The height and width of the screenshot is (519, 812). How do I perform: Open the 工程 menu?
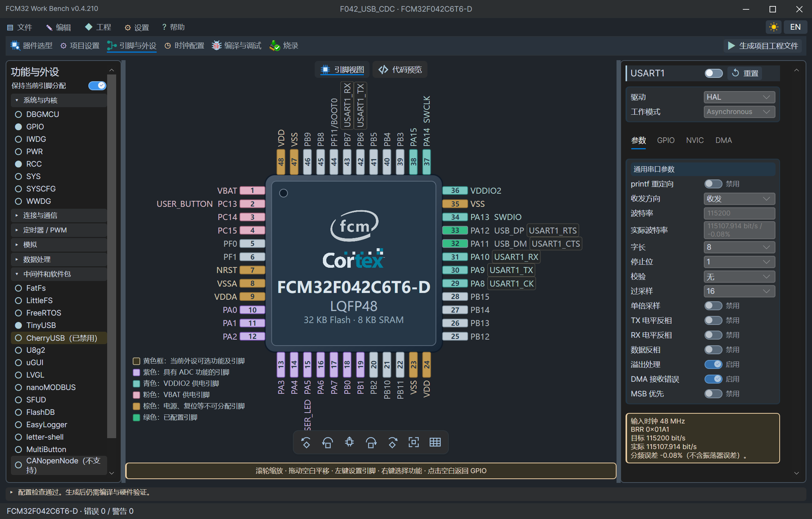tap(98, 27)
